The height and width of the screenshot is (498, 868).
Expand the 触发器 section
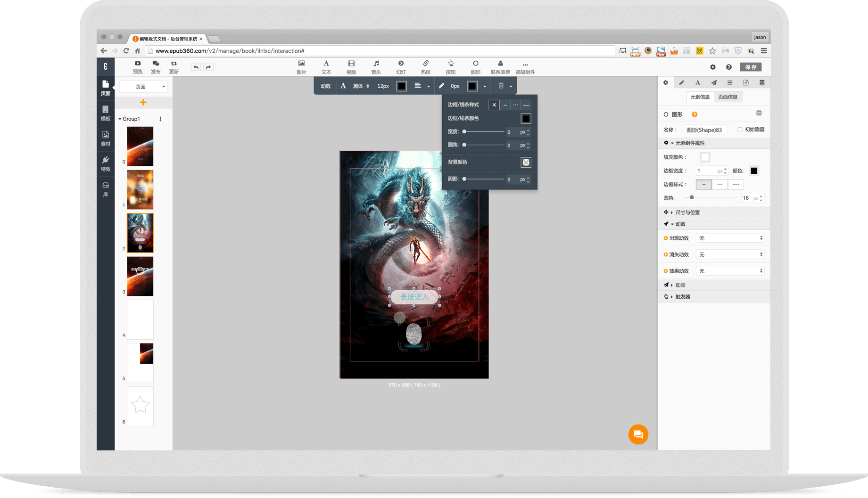click(714, 297)
